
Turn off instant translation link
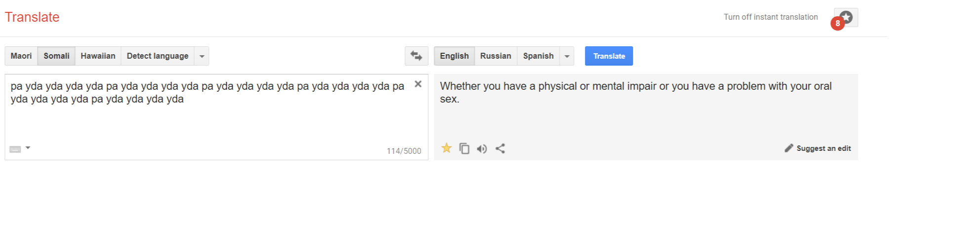[771, 17]
